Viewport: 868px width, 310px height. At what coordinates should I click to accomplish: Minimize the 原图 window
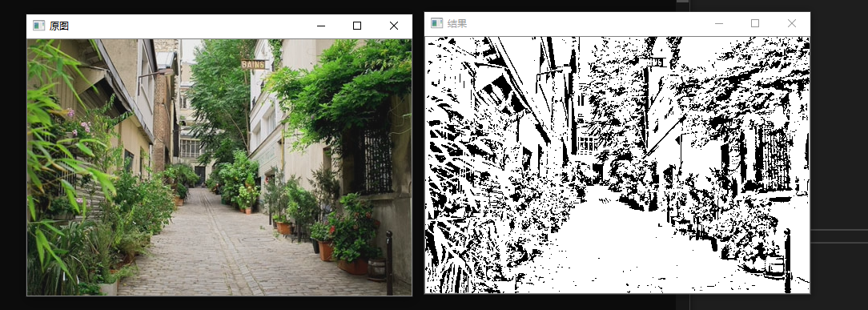point(320,26)
